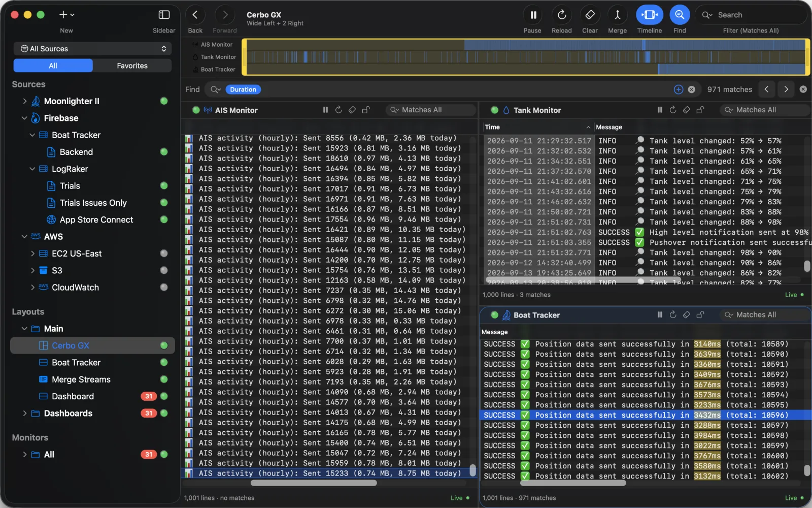812x508 pixels.
Task: Sort by the Time column header
Action: point(537,127)
